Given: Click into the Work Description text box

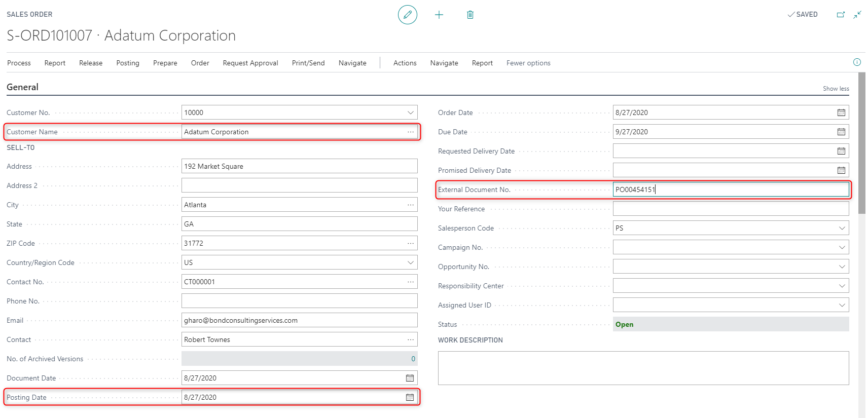Looking at the screenshot, I should coord(643,368).
